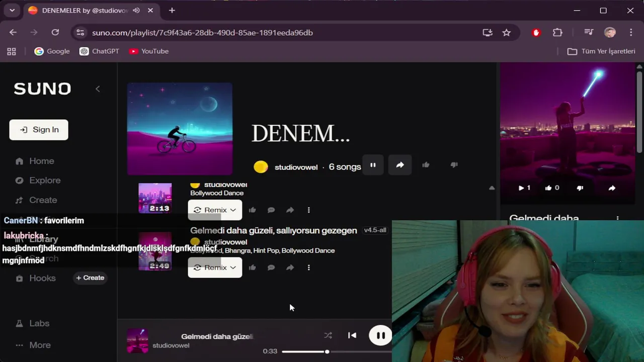Open the song title Gelmedi daha güzeli, sallıyorsun gezegen
644x362 pixels.
[x=274, y=230]
